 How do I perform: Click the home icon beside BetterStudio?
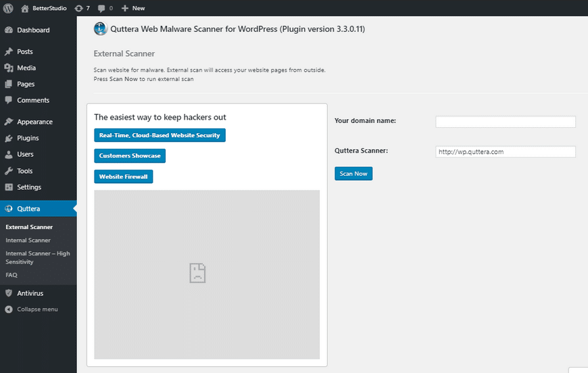[25, 8]
